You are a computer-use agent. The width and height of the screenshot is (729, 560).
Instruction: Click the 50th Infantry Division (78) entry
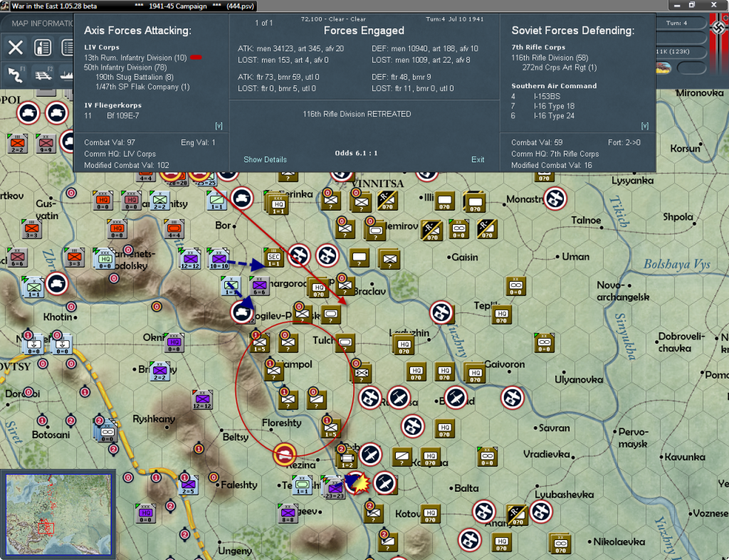tap(125, 68)
